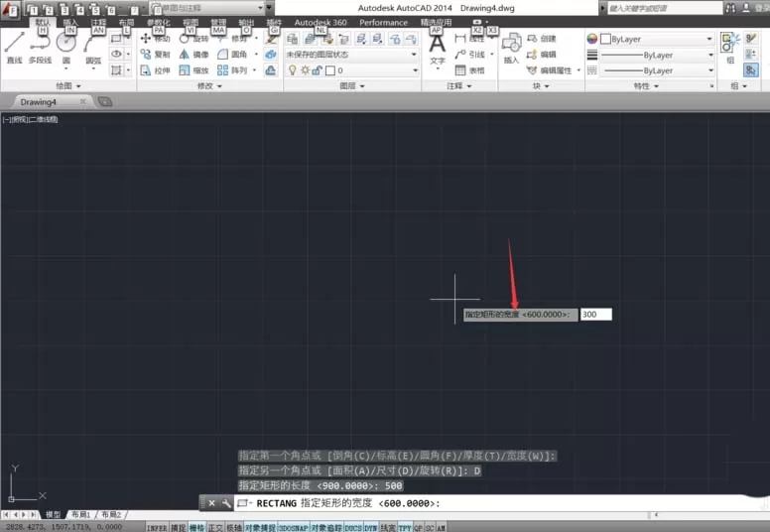Select the Polyline (多段线) tool
Image resolution: width=770 pixels, height=532 pixels.
[40, 48]
